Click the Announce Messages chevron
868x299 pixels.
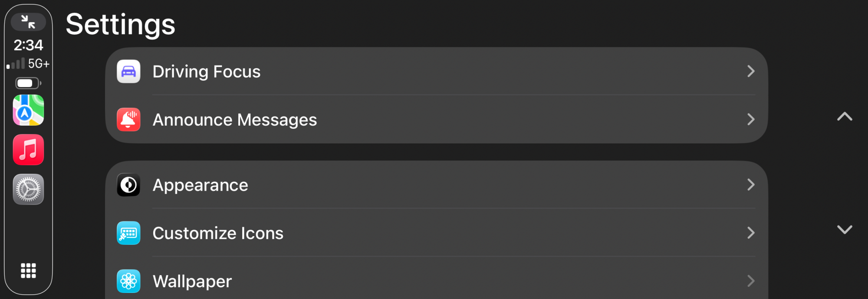[751, 120]
